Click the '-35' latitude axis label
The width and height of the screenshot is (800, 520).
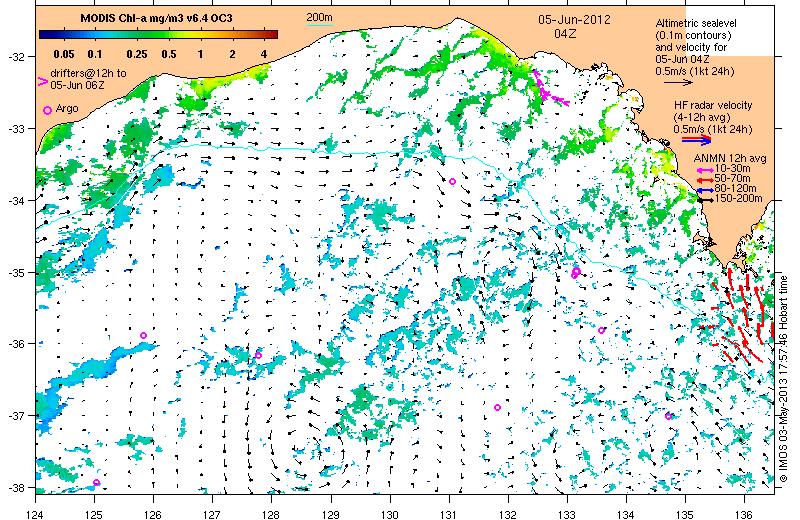pyautogui.click(x=15, y=273)
